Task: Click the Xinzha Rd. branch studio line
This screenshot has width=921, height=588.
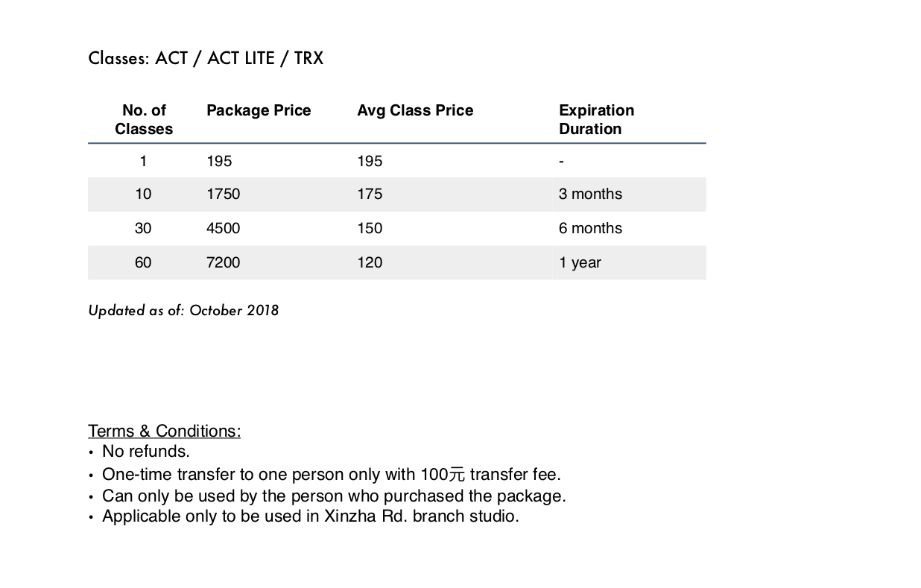Action: coord(311,516)
